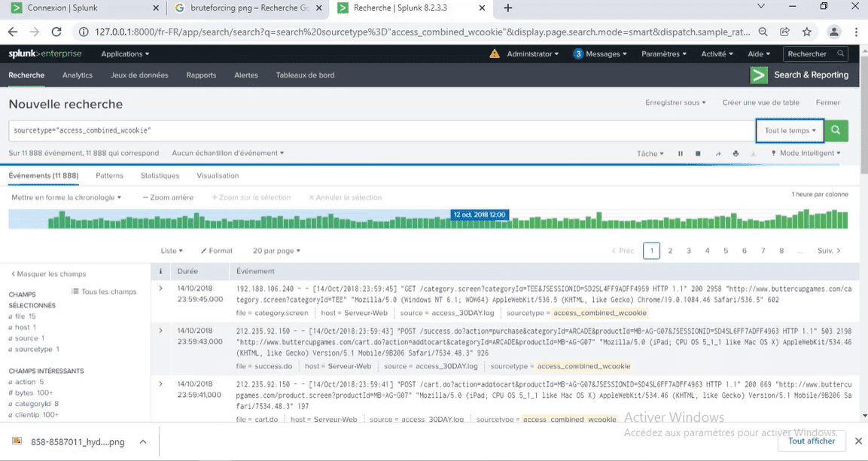Select the sourcetype field in sidebar
The image size is (868, 461).
point(33,349)
